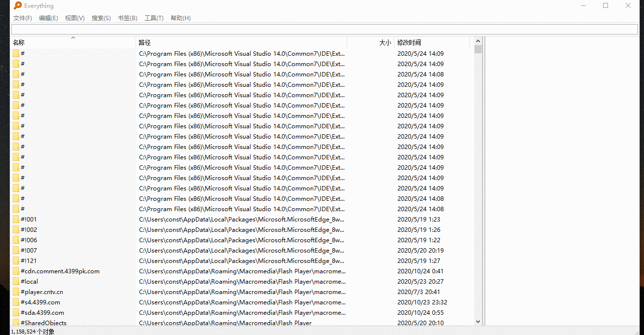Select the folder icon for #sda.4399.com

tap(16, 313)
